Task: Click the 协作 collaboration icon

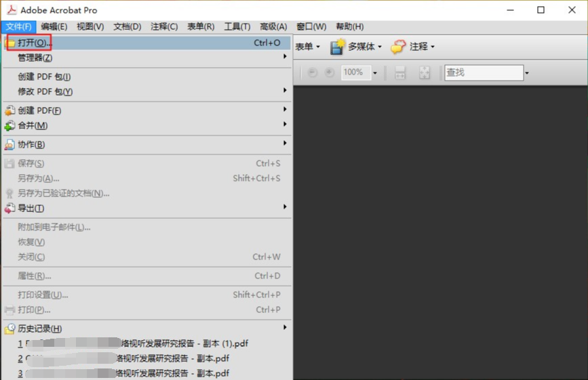Action: click(10, 144)
